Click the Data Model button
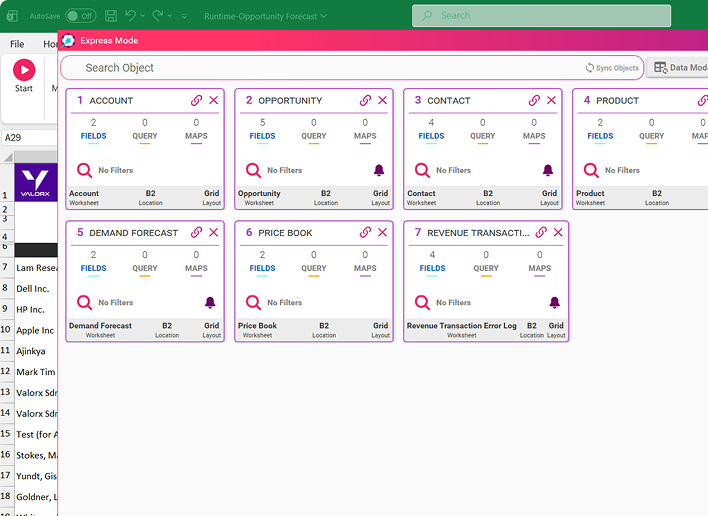Screen dimensions: 708x516 tap(679, 68)
